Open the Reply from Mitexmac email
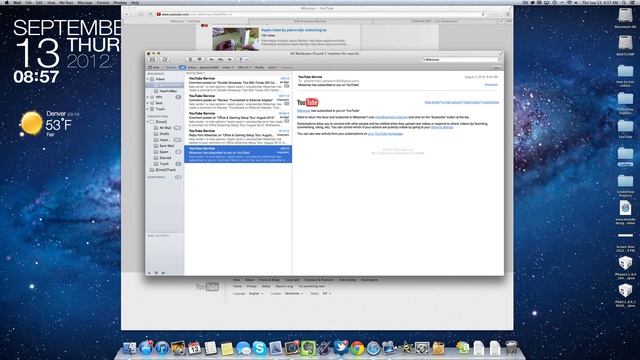This screenshot has height=360, width=640. [238, 136]
